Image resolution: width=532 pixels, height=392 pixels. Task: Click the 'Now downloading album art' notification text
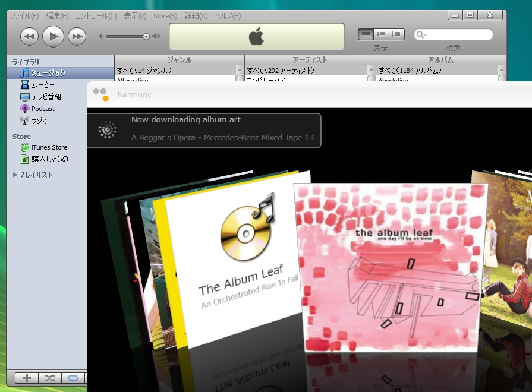[186, 120]
